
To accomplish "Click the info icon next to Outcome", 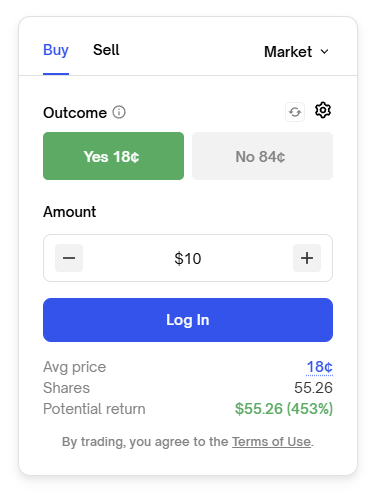I will 119,112.
